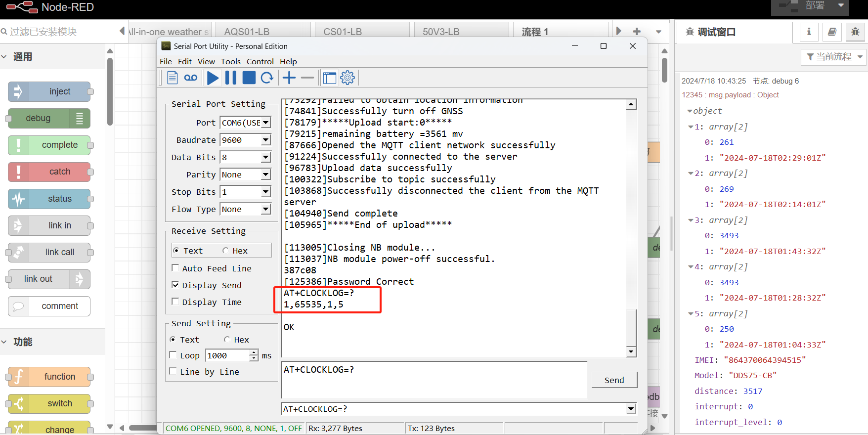Switch to the CS01-LB flow tab
This screenshot has width=868, height=435.
(x=363, y=31)
